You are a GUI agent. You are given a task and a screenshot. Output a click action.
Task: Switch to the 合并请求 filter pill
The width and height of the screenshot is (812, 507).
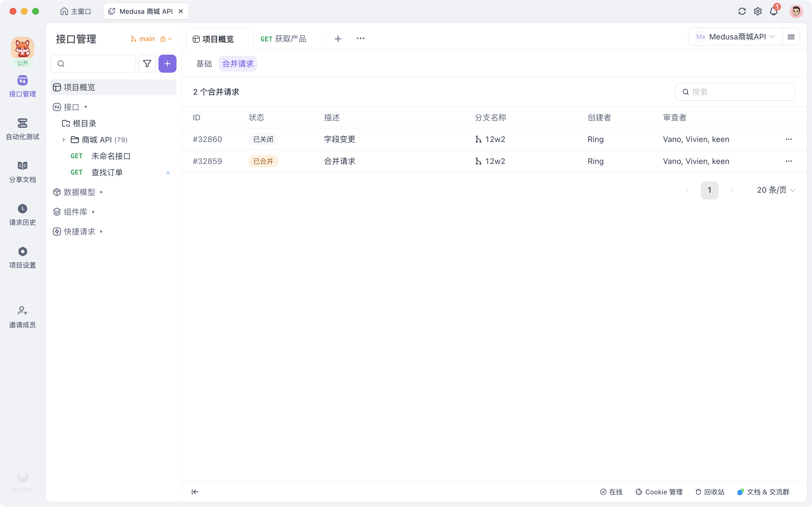(x=238, y=63)
